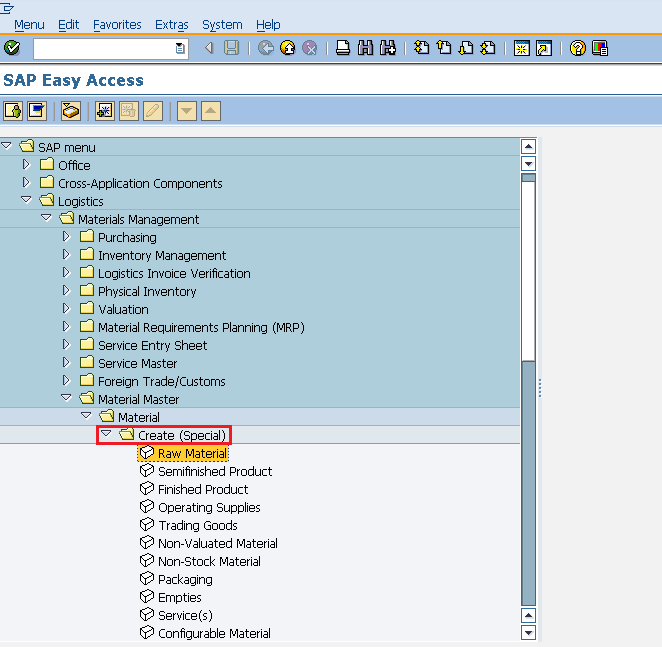Click the Delete Favorites icon
662x647 pixels.
pos(129,111)
